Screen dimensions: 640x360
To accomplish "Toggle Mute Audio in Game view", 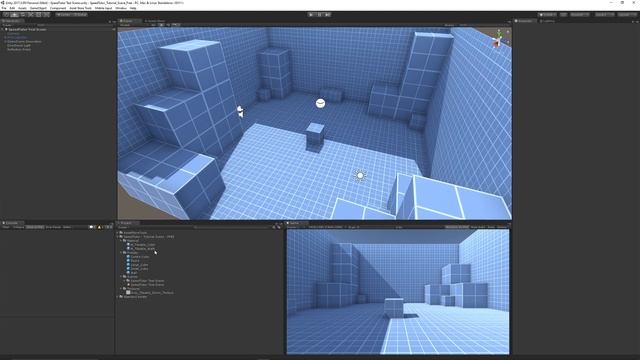I will point(478,227).
